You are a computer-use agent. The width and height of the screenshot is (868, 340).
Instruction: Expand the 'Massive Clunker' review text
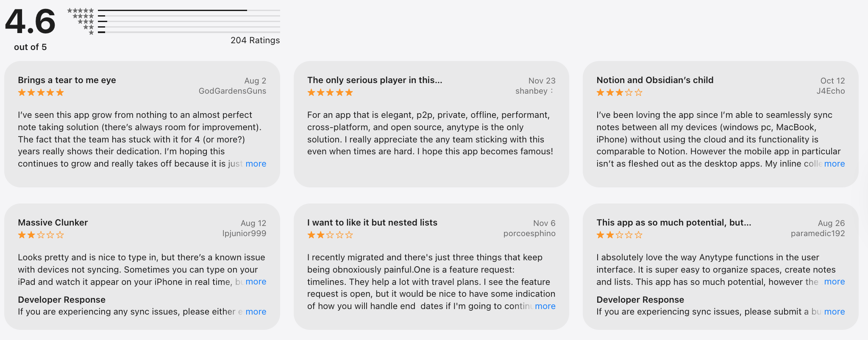[256, 281]
